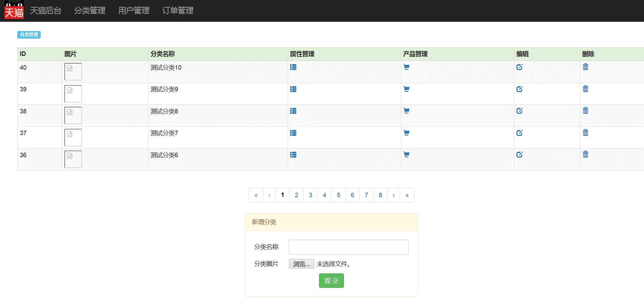Click 浏览... to choose category image
Image resolution: width=644 pixels, height=301 pixels.
tap(301, 264)
